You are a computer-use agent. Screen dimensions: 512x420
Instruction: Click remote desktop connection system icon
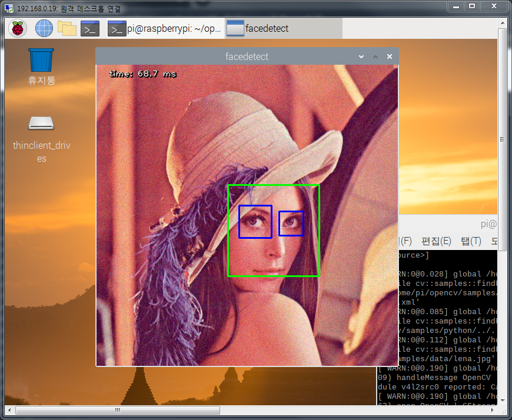tap(9, 8)
